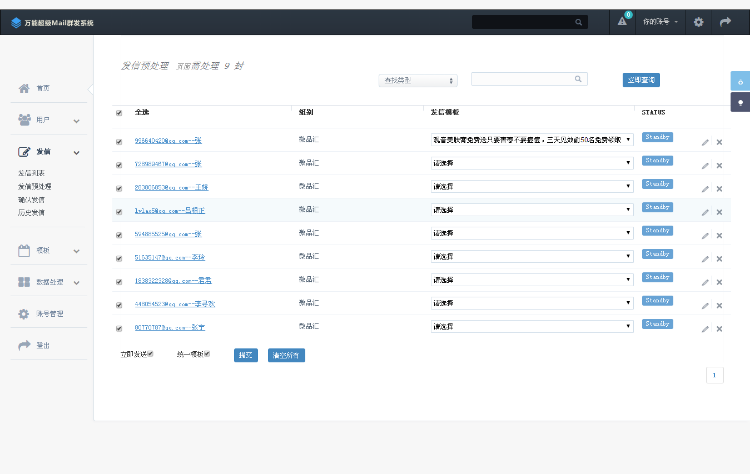
Task: Click the calendar icon for 模板 in the sidebar
Action: click(24, 251)
